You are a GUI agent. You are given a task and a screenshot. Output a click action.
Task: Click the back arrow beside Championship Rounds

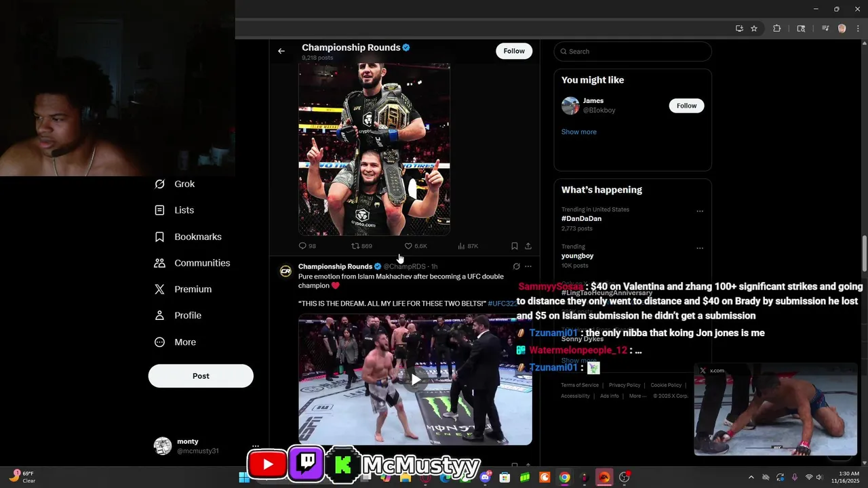tap(281, 51)
